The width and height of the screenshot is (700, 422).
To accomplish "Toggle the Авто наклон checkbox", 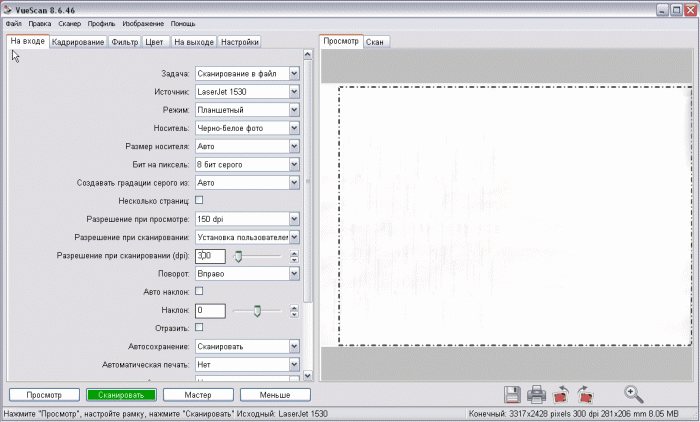I will coord(198,291).
